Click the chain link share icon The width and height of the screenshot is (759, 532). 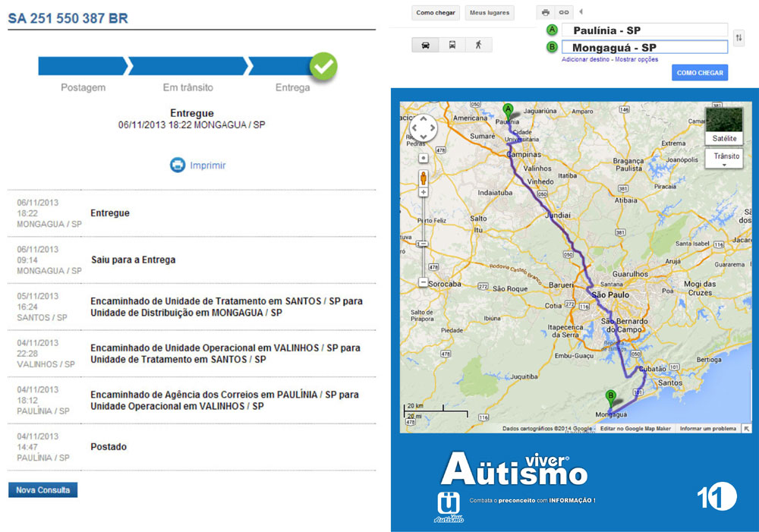coord(563,12)
